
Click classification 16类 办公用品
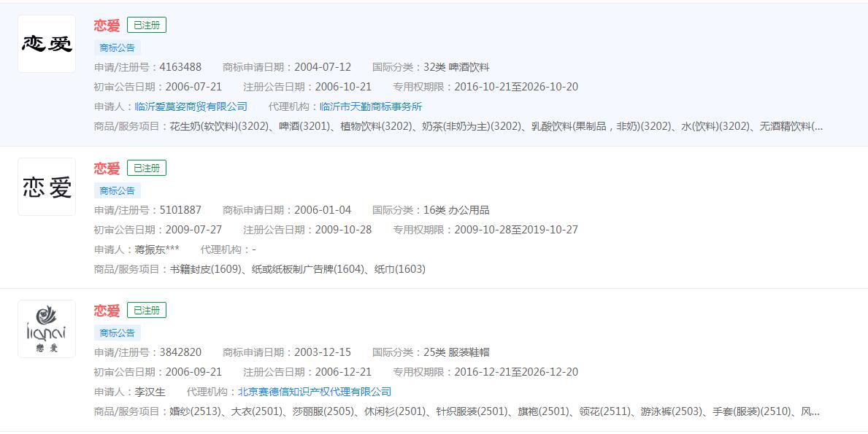456,210
